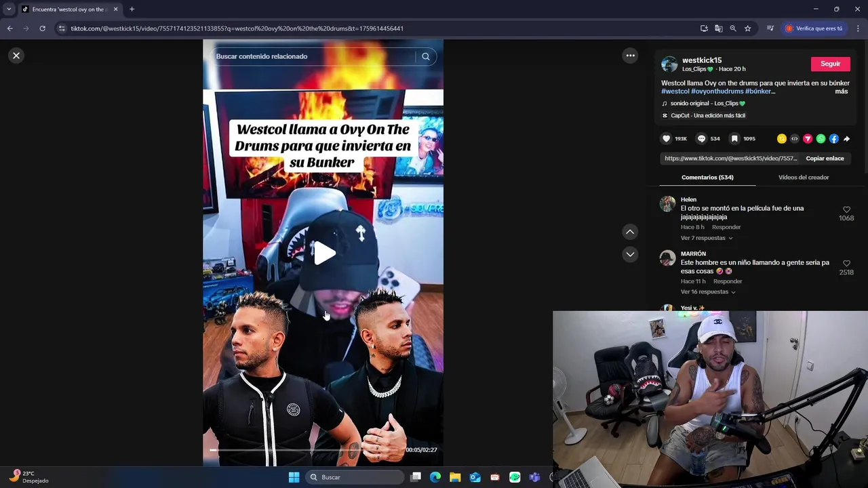
Task: Open the #westcol hashtag
Action: click(x=675, y=91)
